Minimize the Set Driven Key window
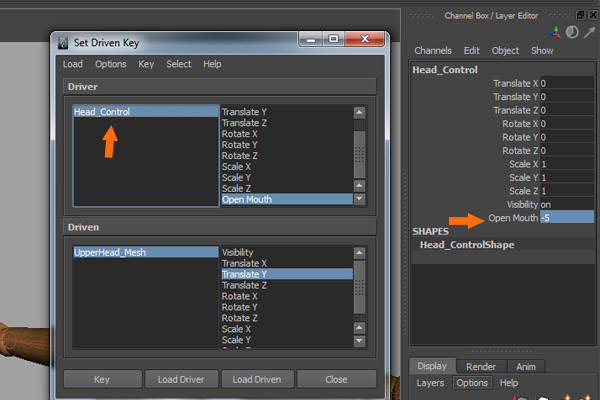This screenshot has height=400, width=600. click(311, 39)
